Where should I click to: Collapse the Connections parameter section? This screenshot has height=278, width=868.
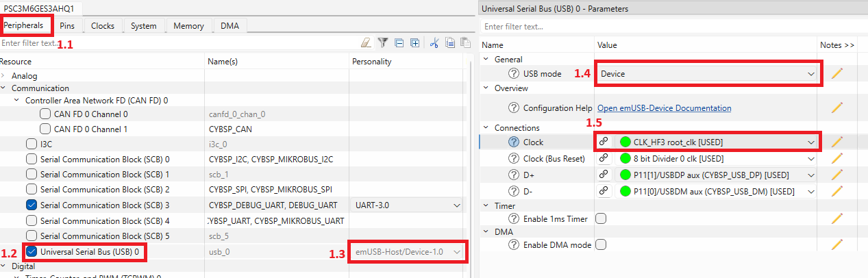[486, 128]
